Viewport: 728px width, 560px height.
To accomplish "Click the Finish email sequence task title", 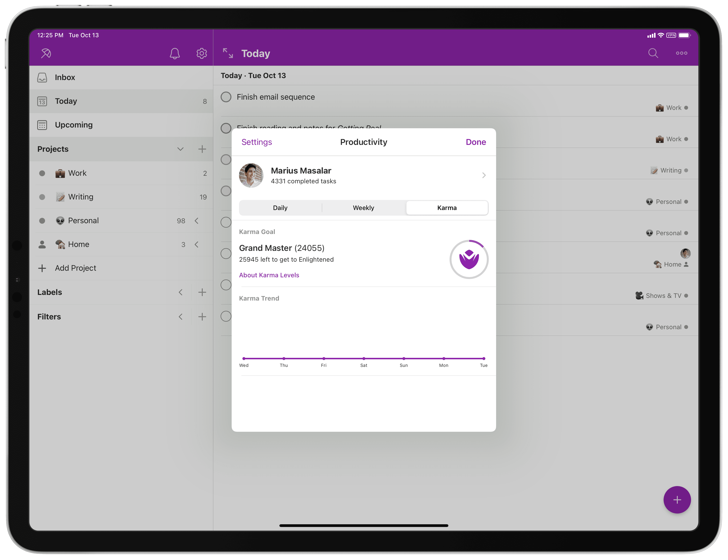I will coord(276,97).
